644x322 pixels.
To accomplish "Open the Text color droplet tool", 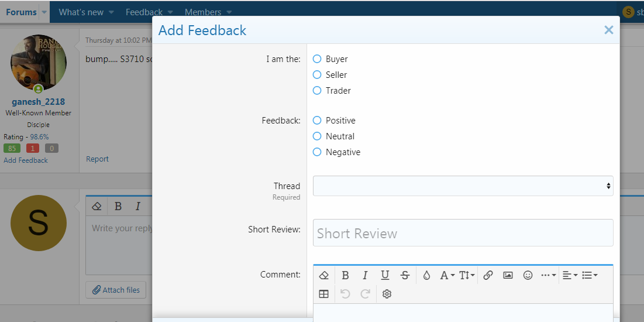I will pos(426,275).
